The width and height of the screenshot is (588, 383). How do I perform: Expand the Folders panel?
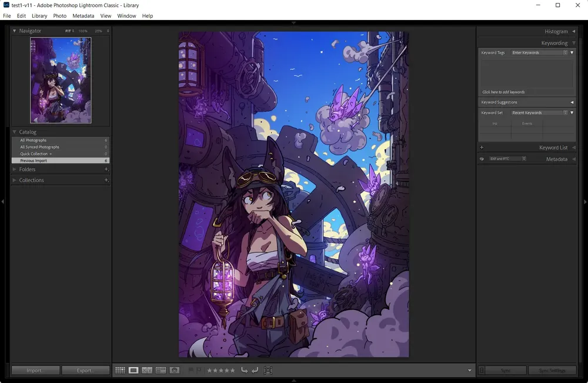(27, 169)
